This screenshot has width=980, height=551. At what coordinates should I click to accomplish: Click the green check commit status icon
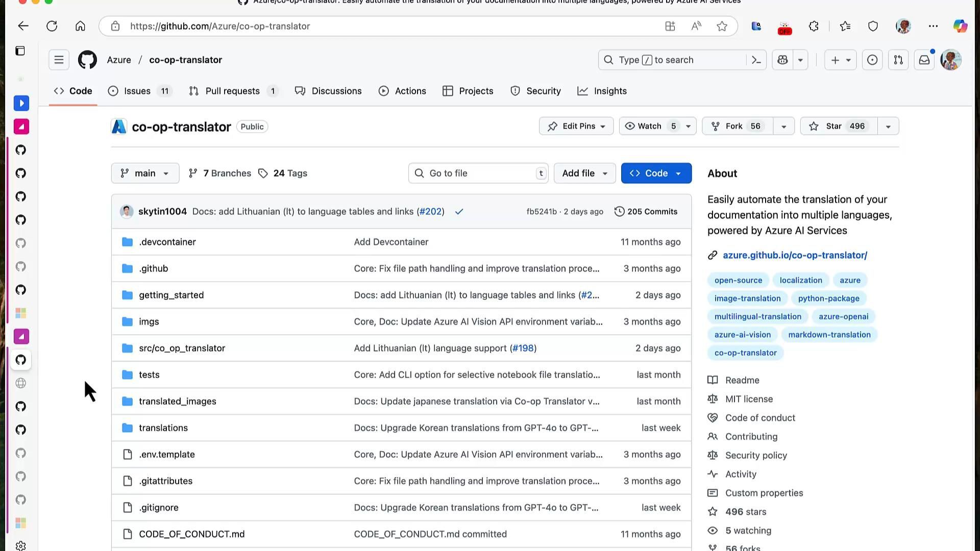pyautogui.click(x=459, y=212)
